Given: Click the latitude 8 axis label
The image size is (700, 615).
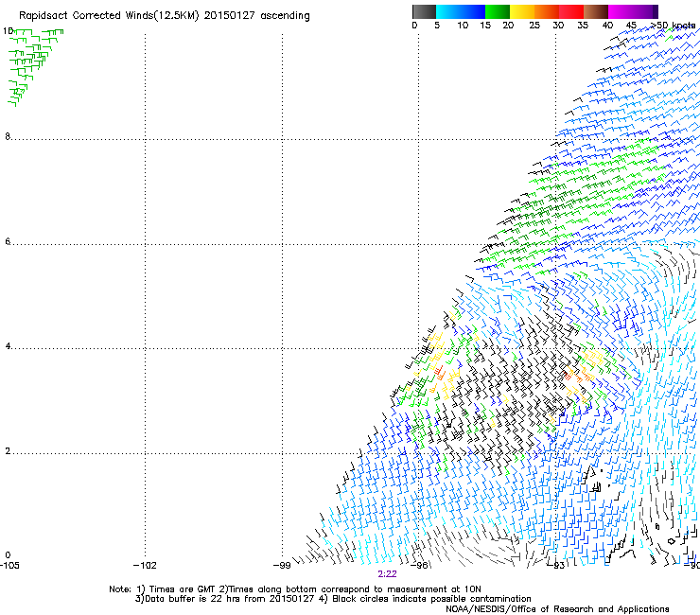Looking at the screenshot, I should pos(8,136).
